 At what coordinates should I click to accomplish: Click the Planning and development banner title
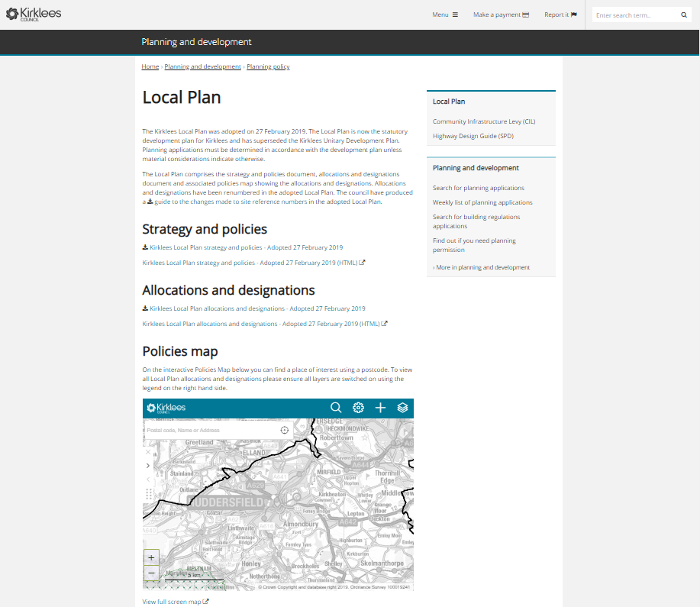[196, 42]
